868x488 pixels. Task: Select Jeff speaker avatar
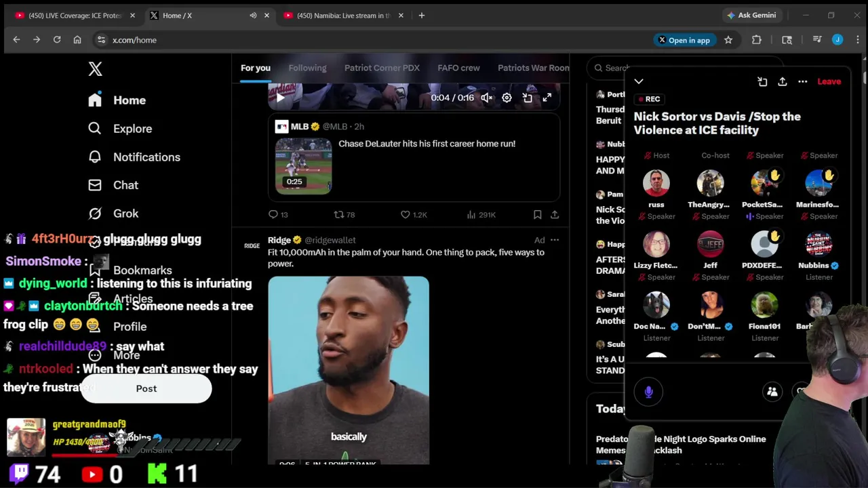point(710,244)
